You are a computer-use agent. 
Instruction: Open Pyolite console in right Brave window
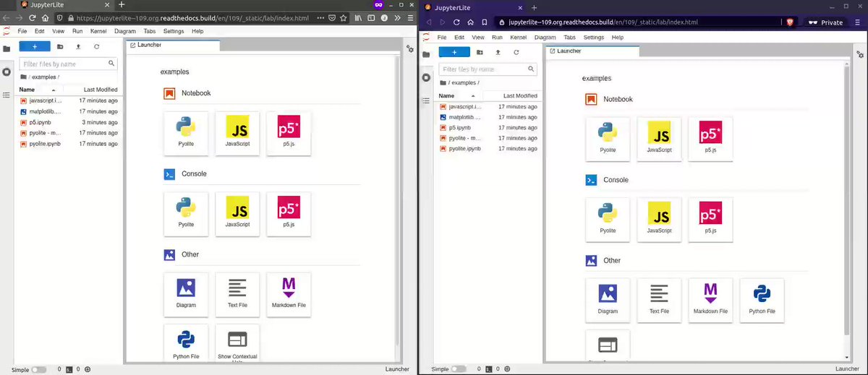click(x=608, y=220)
